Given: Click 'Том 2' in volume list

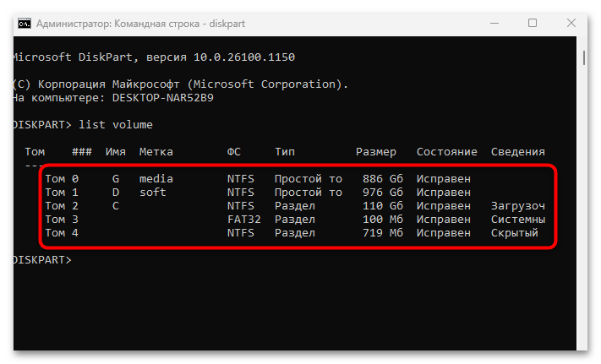Looking at the screenshot, I should coord(62,206).
